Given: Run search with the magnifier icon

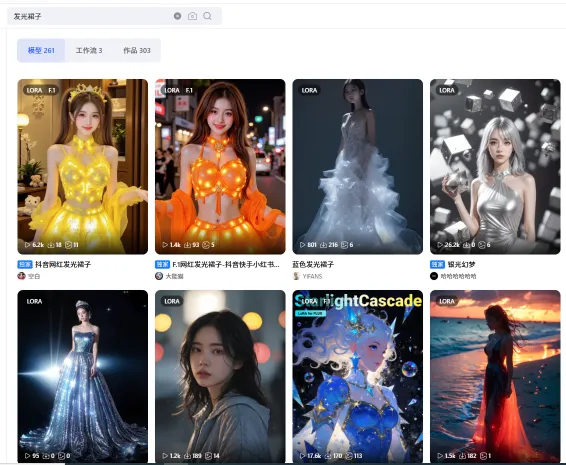Looking at the screenshot, I should (207, 16).
